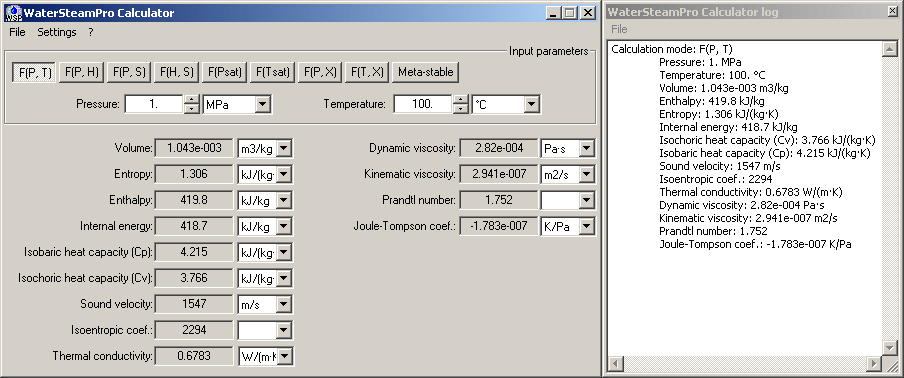Open the Joule-Tompson coef. K/Pa dropdown
The width and height of the screenshot is (904, 378).
pyautogui.click(x=586, y=226)
